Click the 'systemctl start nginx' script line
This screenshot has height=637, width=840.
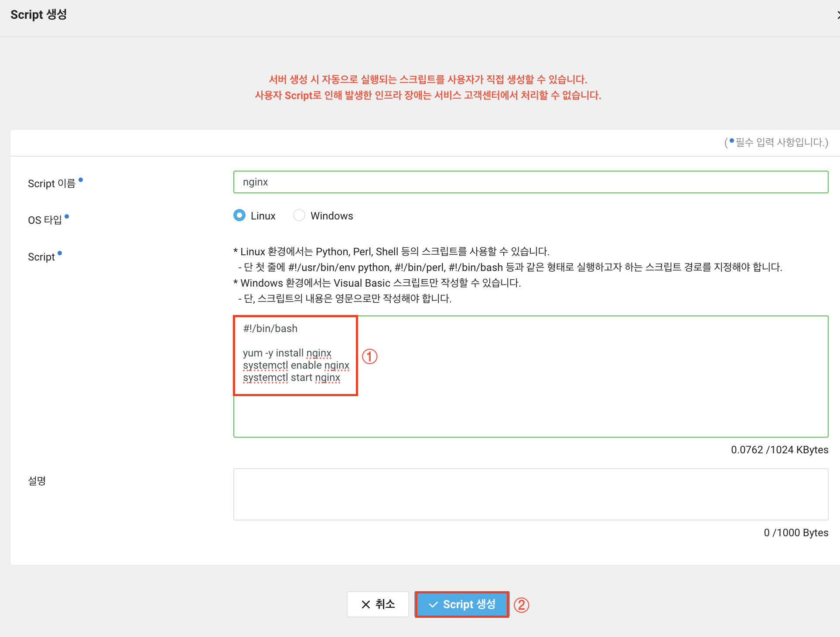pos(291,377)
